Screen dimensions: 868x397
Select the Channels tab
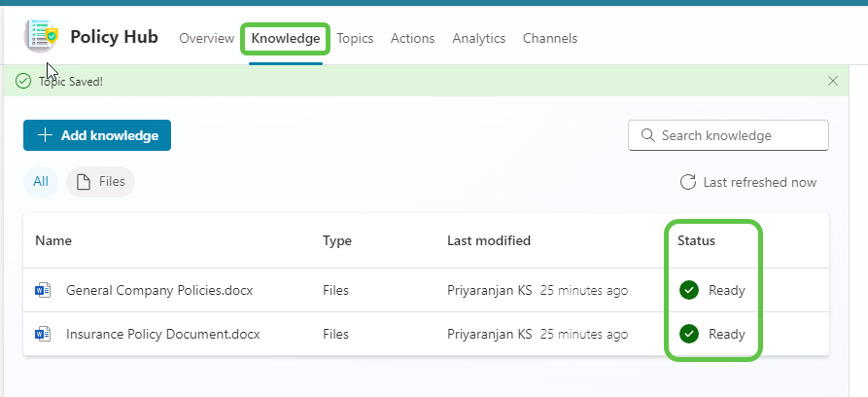(549, 39)
